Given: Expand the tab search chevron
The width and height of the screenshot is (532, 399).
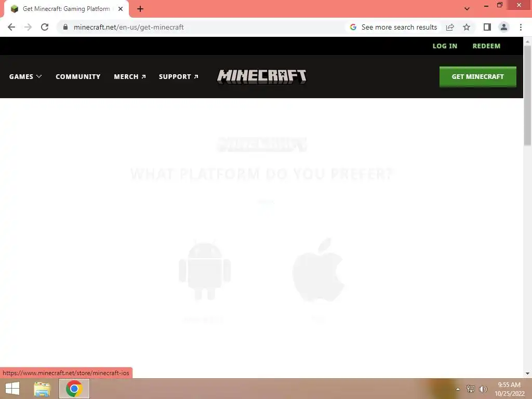Looking at the screenshot, I should [x=467, y=9].
